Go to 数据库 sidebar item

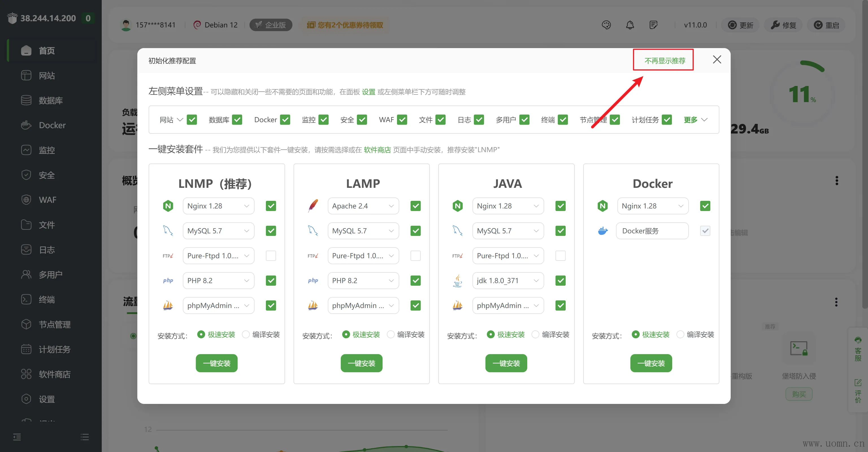(51, 100)
